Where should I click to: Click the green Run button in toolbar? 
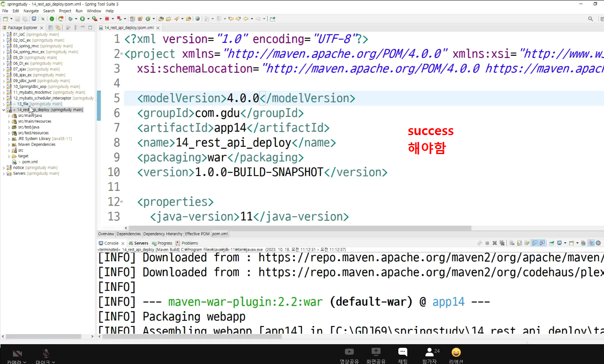pyautogui.click(x=82, y=19)
